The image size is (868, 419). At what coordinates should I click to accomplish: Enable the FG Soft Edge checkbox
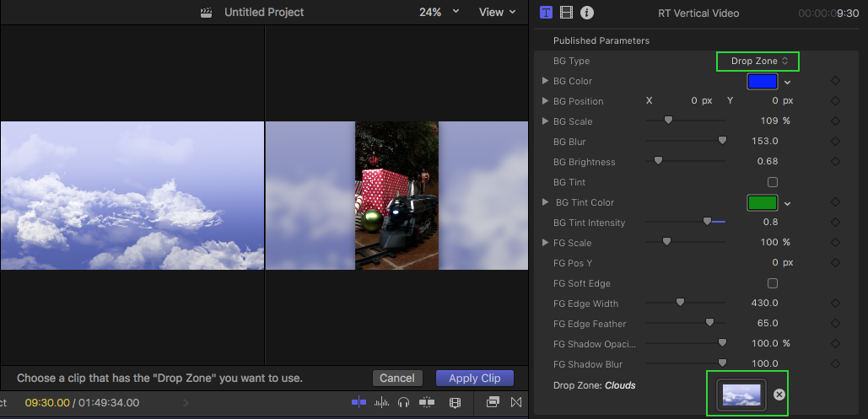pos(772,283)
